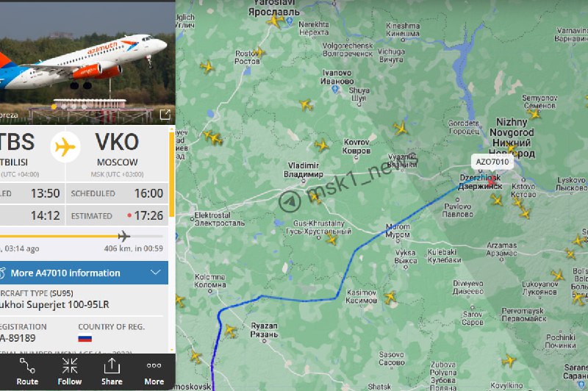
Task: Click the flight progress bar plane marker
Action: [123, 236]
